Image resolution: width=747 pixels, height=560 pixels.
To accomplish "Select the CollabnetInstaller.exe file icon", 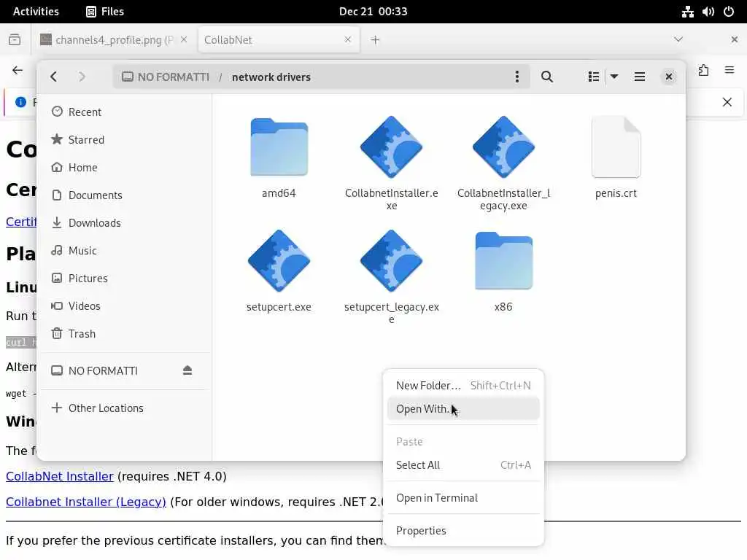I will tap(391, 147).
